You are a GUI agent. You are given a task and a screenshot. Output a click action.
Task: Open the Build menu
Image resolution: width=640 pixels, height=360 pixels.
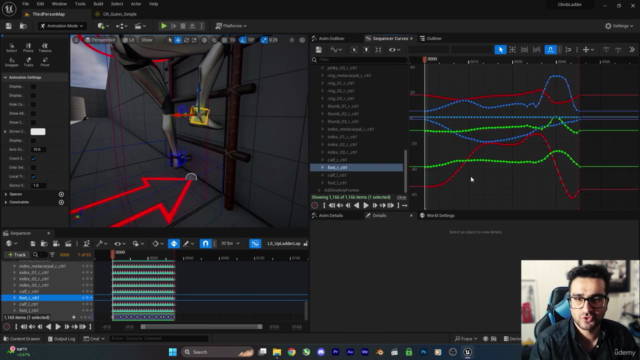click(x=98, y=4)
